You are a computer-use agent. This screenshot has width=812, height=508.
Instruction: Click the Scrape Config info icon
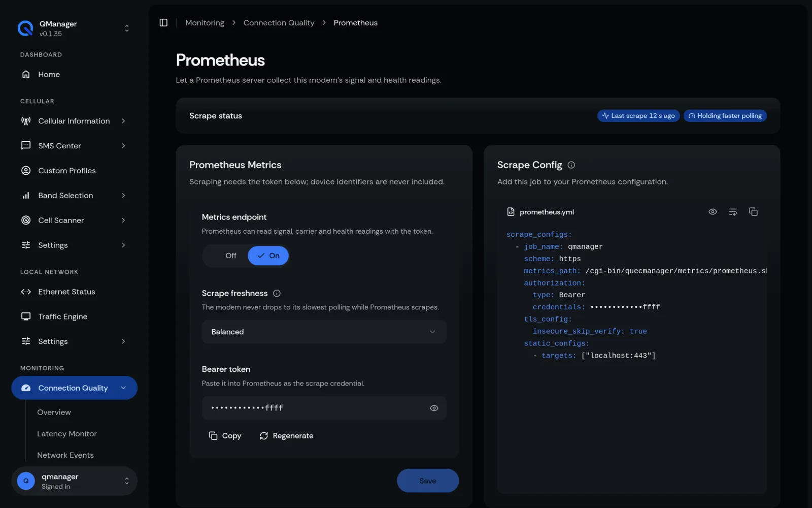571,165
